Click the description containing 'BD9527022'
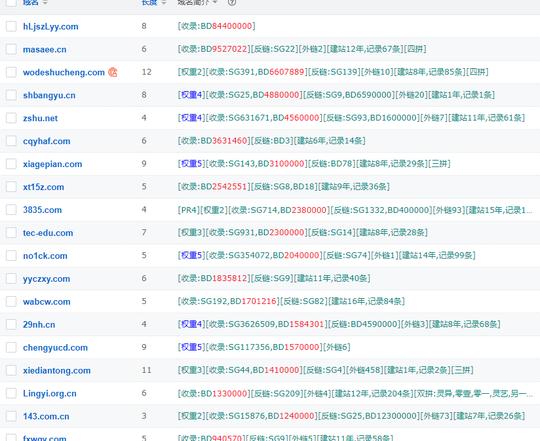 302,49
